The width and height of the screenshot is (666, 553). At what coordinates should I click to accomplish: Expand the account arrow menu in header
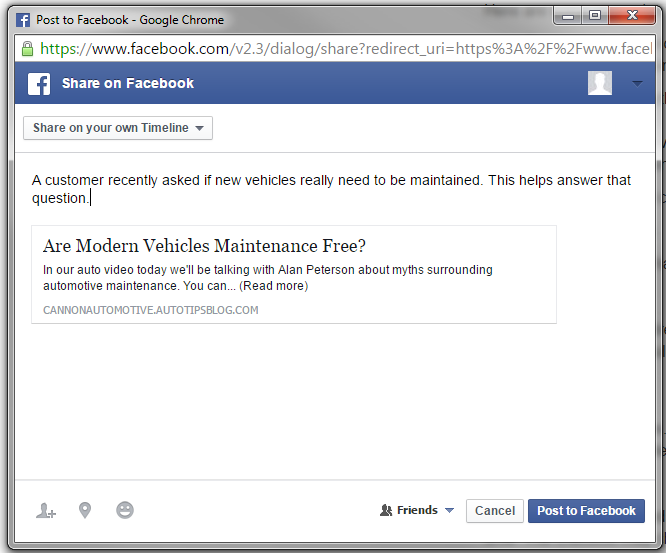(637, 84)
